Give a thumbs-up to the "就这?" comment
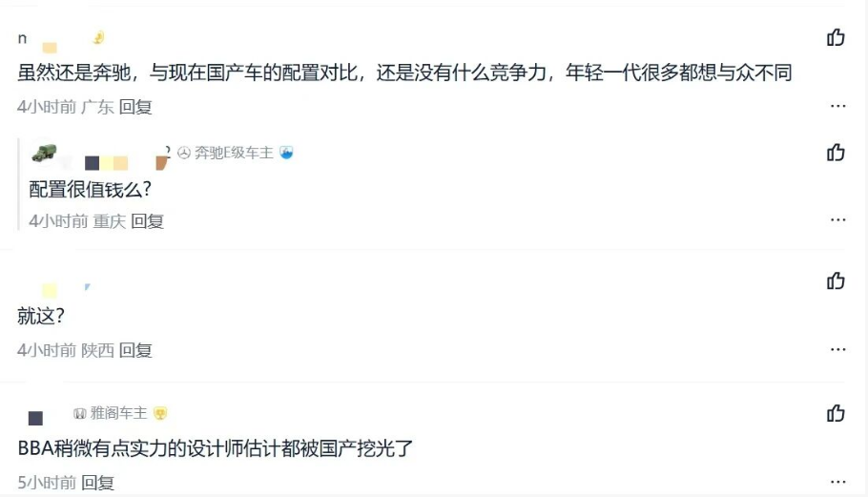This screenshot has height=497, width=868. pyautogui.click(x=836, y=280)
